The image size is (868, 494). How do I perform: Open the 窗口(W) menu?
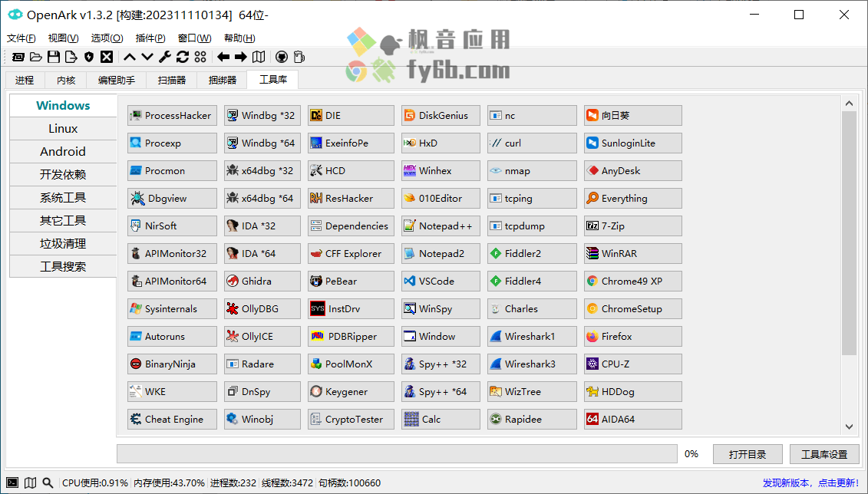[x=194, y=38]
